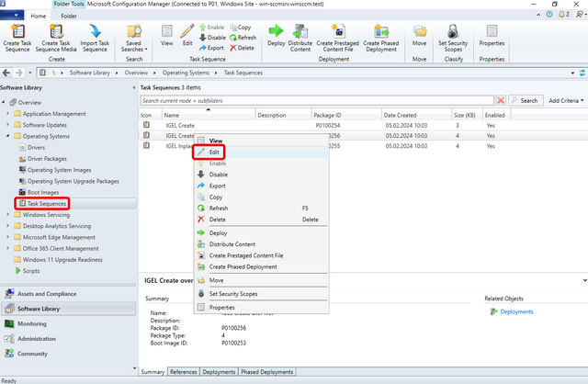The width and height of the screenshot is (588, 384).
Task: Expand the Add Criteria dropdown
Action: point(567,100)
